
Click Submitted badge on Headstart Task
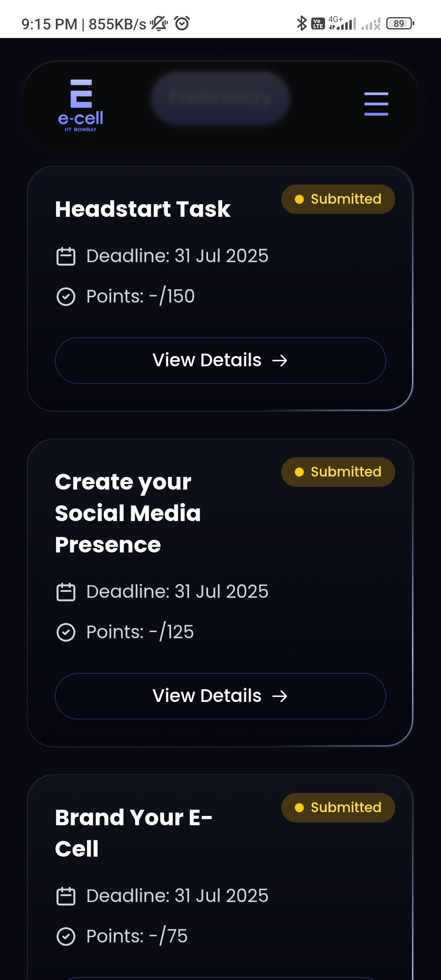[338, 199]
